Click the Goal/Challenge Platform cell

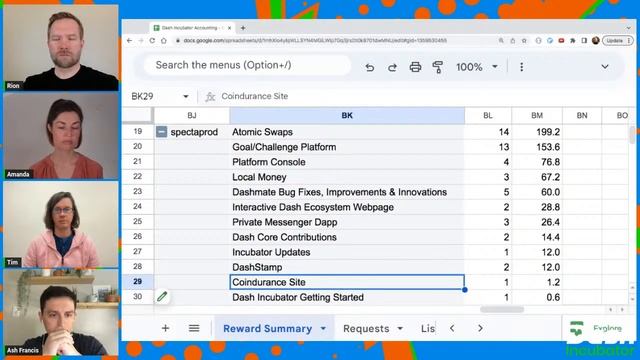(x=347, y=147)
